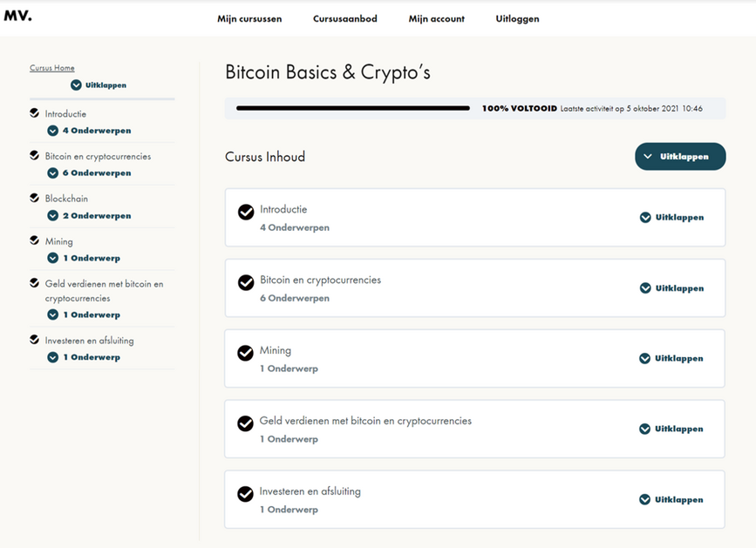Open sidebar Bitcoin en cryptocurrencies lesson
The width and height of the screenshot is (756, 548).
pos(98,157)
